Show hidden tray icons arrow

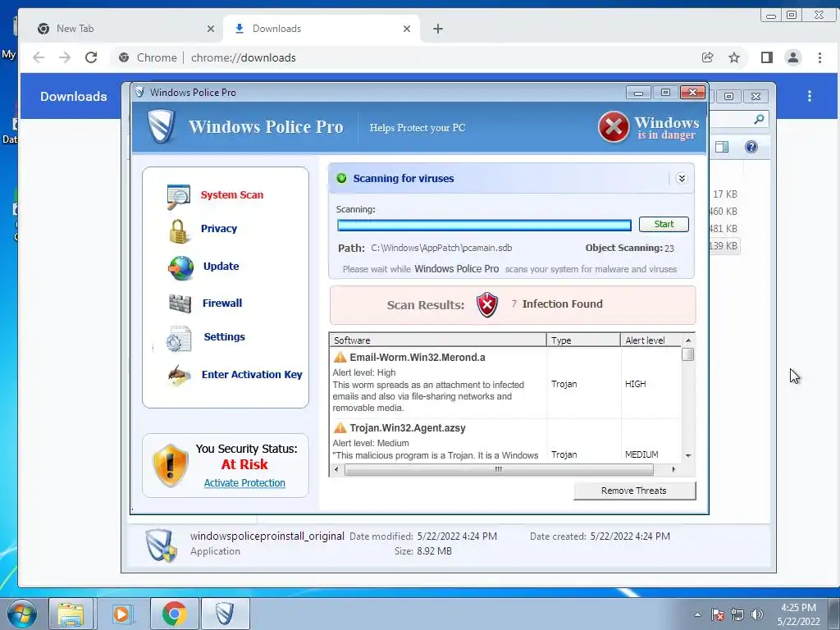(697, 614)
